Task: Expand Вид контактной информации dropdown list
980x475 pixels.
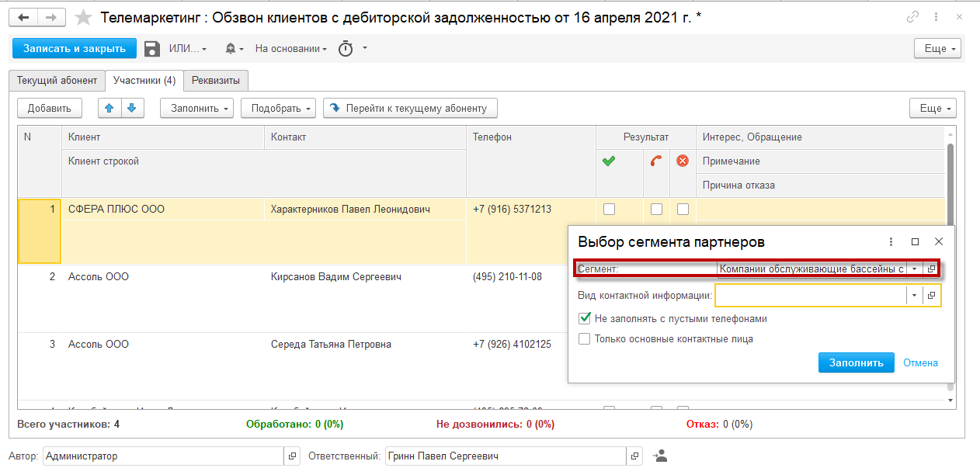Action: pos(914,296)
